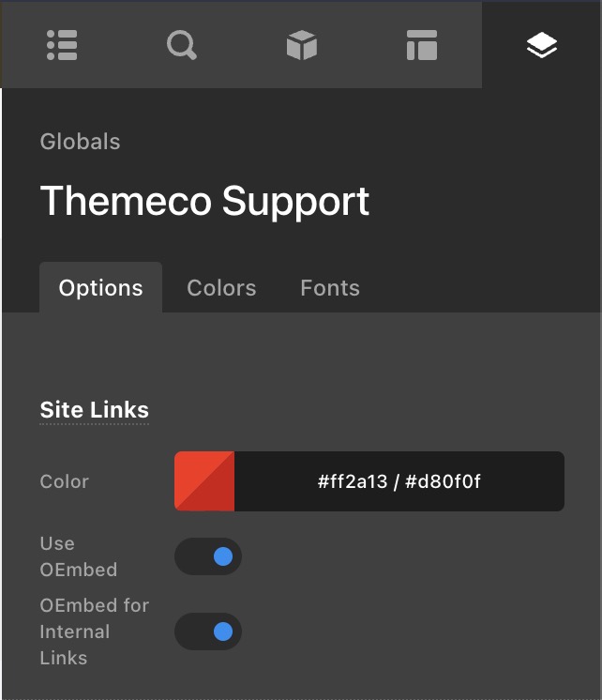Click the Use OEmbed label text
This screenshot has height=700, width=602.
coord(78,556)
